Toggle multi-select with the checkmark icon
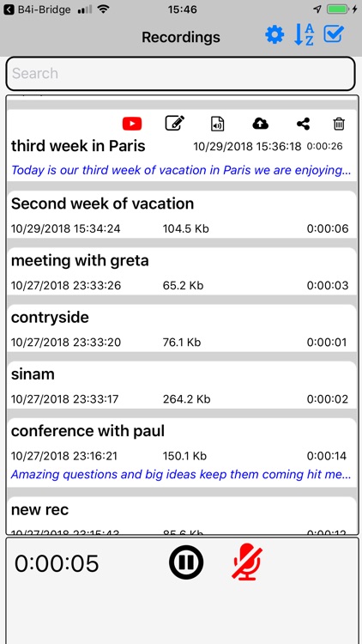Viewport: 362px width, 644px height. (x=334, y=34)
